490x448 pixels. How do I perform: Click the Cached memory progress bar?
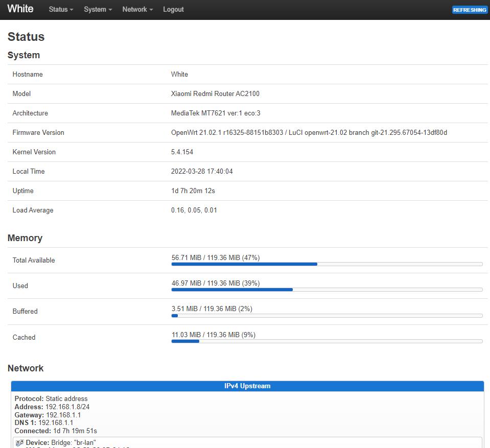pos(326,341)
